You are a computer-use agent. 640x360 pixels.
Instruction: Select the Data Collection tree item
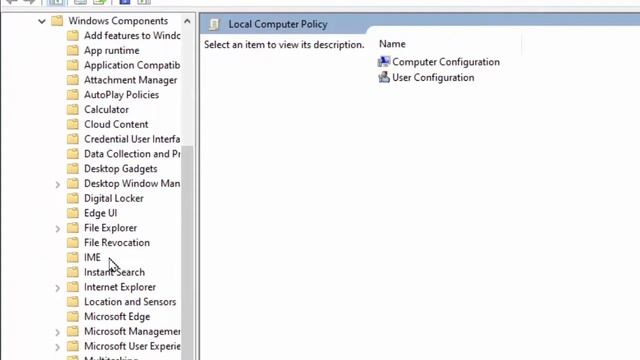pyautogui.click(x=132, y=154)
